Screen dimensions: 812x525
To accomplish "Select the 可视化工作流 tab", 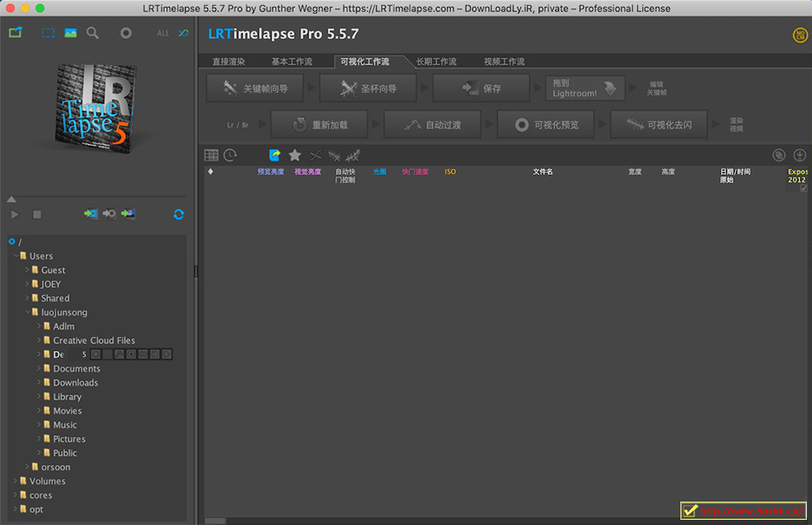I will pos(364,62).
